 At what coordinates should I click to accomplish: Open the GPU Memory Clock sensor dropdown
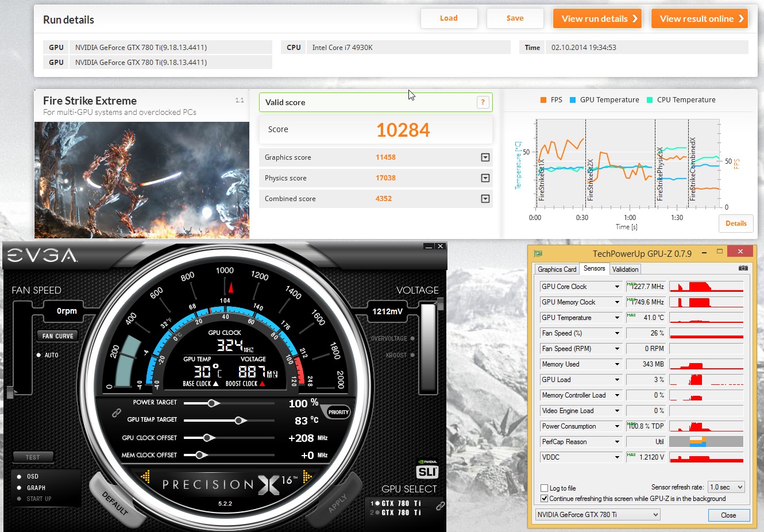pos(618,302)
